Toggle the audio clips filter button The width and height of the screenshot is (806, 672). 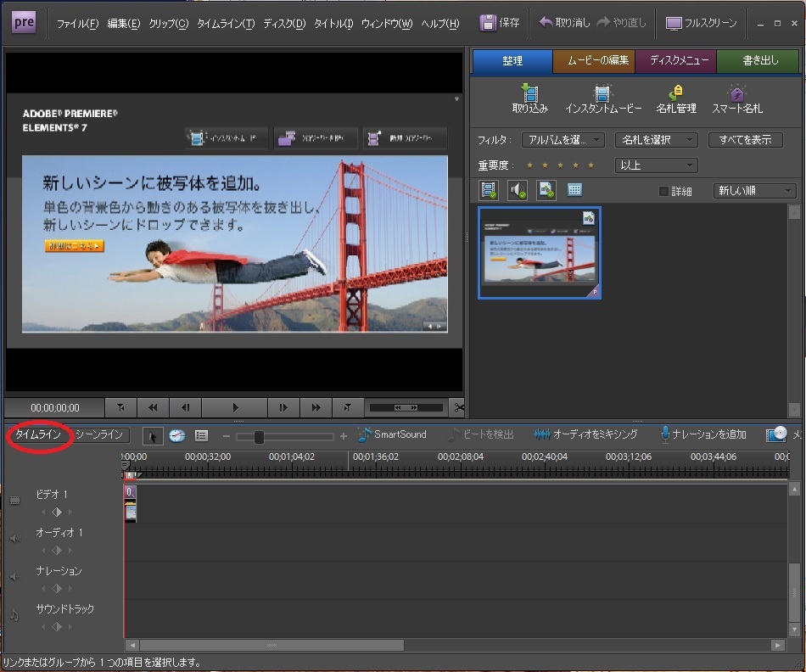coord(518,191)
